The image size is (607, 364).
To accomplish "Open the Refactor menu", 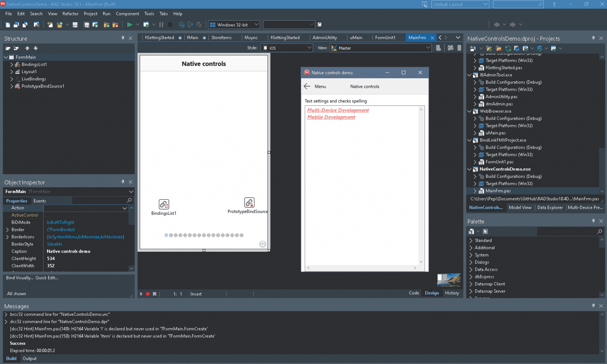I will (70, 14).
